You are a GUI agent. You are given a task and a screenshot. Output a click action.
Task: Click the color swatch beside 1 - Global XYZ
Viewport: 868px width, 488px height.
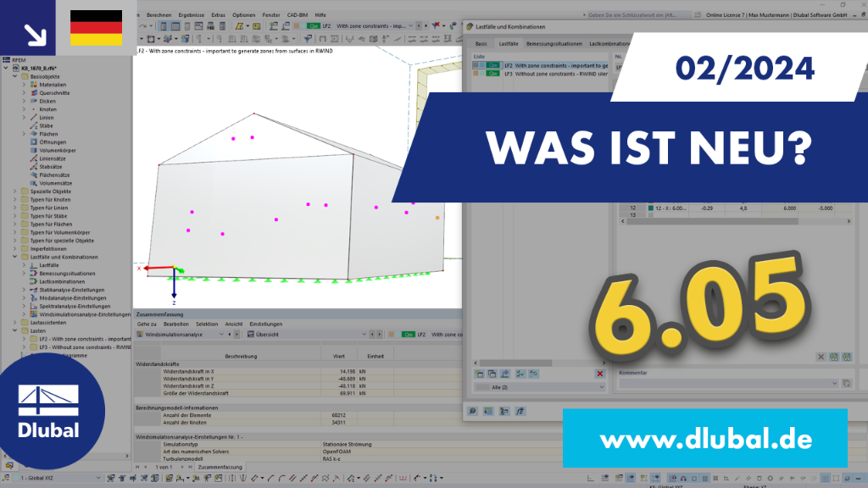pos(17,478)
